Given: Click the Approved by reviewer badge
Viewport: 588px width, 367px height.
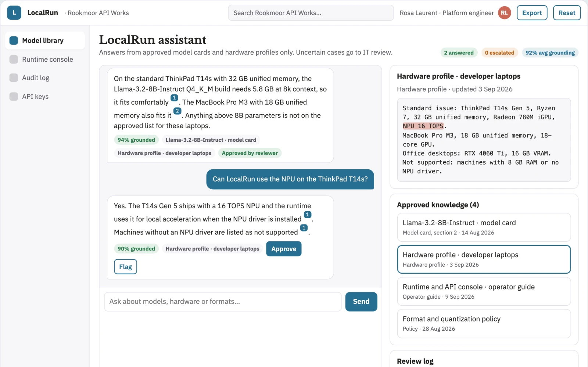Looking at the screenshot, I should [x=250, y=153].
